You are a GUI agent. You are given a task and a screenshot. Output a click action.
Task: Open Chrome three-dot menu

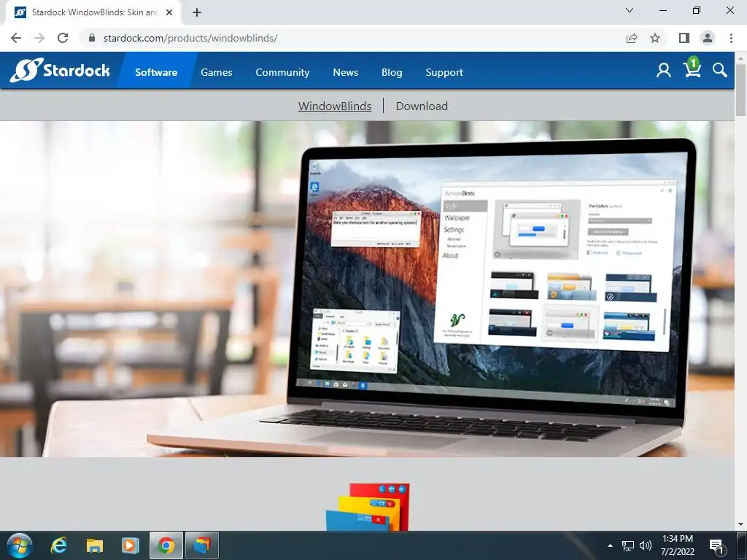click(x=731, y=38)
